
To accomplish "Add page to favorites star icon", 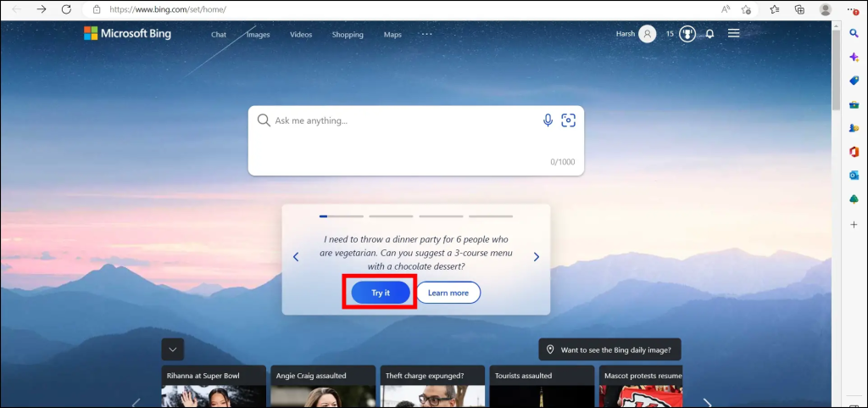I will (x=747, y=9).
